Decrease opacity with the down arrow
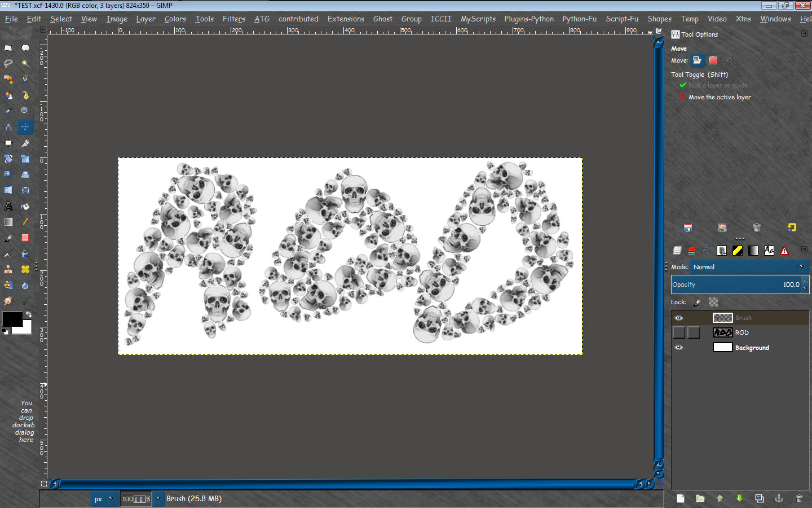 805,288
